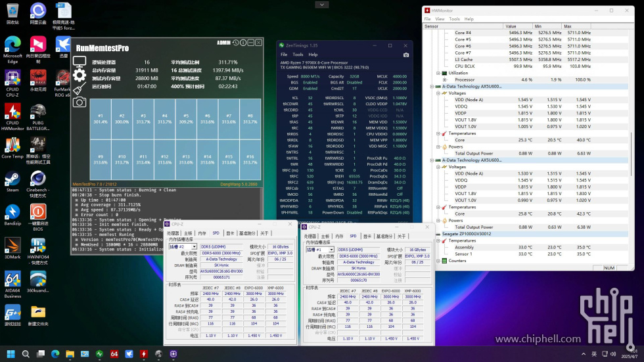644x362 pixels.
Task: Open Steam desktop shortcut
Action: (12, 182)
